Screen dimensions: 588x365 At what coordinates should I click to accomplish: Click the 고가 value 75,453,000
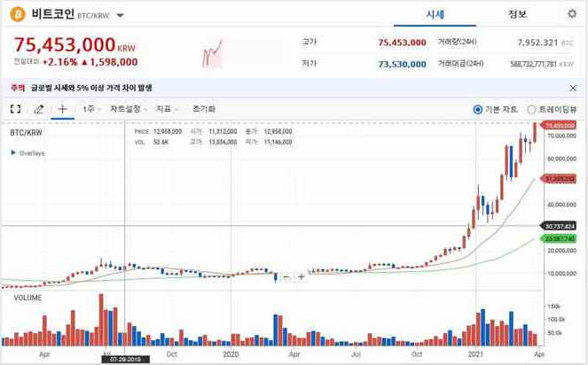402,43
